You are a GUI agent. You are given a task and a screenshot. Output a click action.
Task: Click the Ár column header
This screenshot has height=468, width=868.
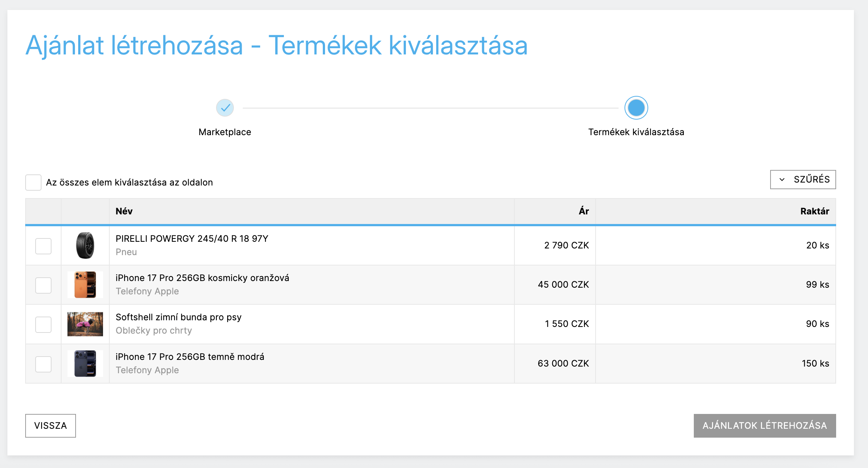coord(584,211)
